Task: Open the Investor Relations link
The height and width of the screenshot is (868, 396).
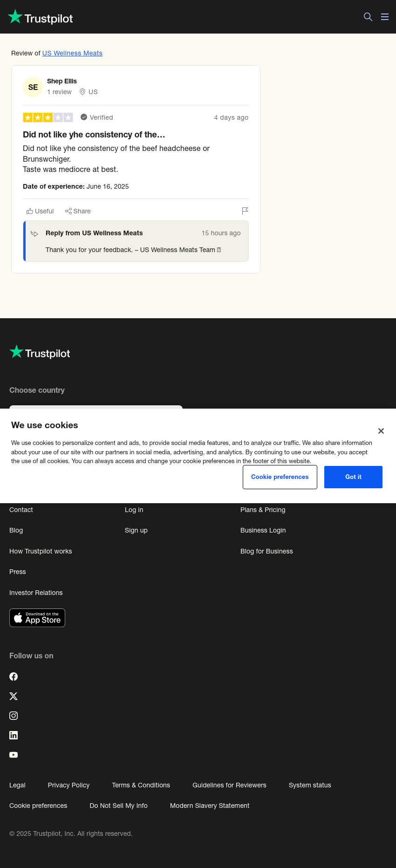Action: [36, 593]
